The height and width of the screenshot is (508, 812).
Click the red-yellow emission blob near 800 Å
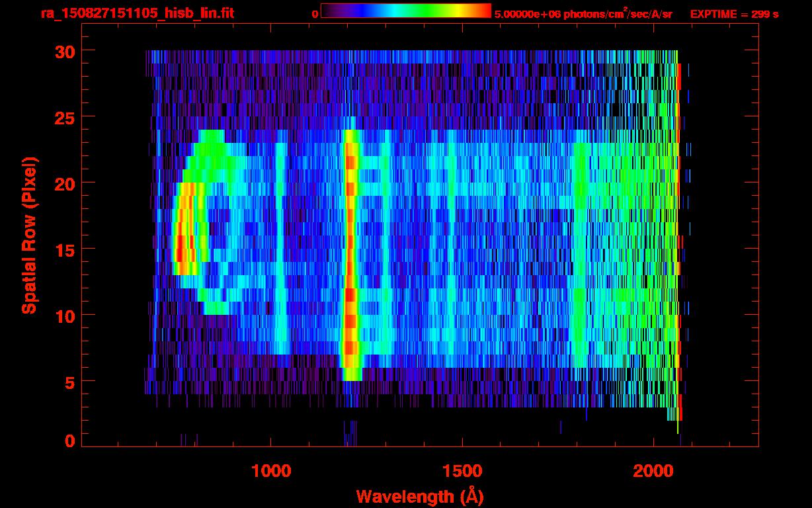188,229
